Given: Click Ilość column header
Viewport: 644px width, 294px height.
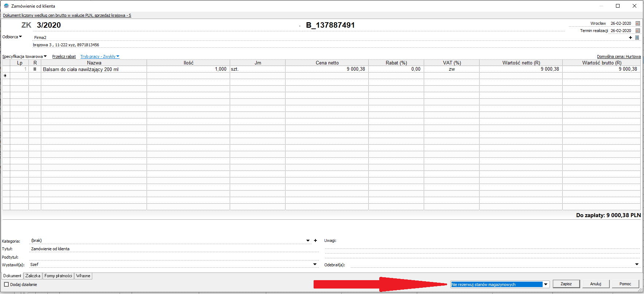Looking at the screenshot, I should point(189,63).
